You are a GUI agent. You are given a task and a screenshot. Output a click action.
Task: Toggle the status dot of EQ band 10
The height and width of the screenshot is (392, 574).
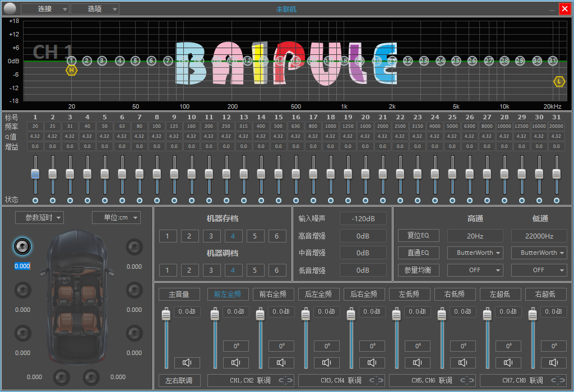point(192,200)
